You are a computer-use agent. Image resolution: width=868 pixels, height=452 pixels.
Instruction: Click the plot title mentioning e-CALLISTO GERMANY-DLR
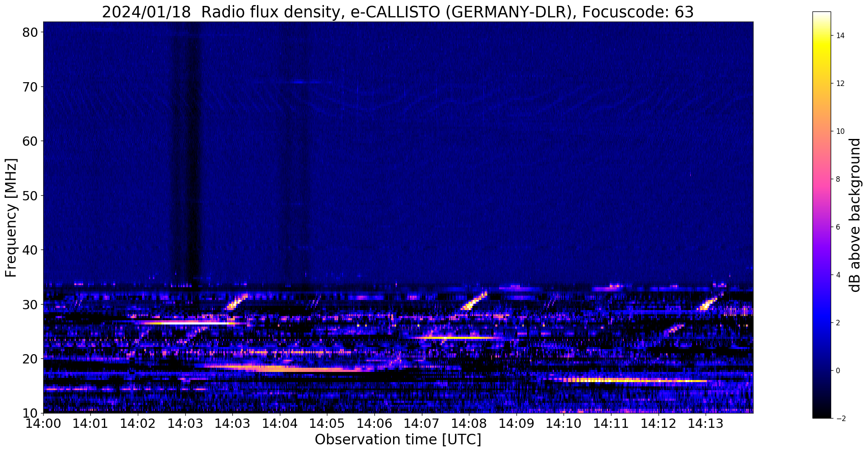click(x=398, y=12)
